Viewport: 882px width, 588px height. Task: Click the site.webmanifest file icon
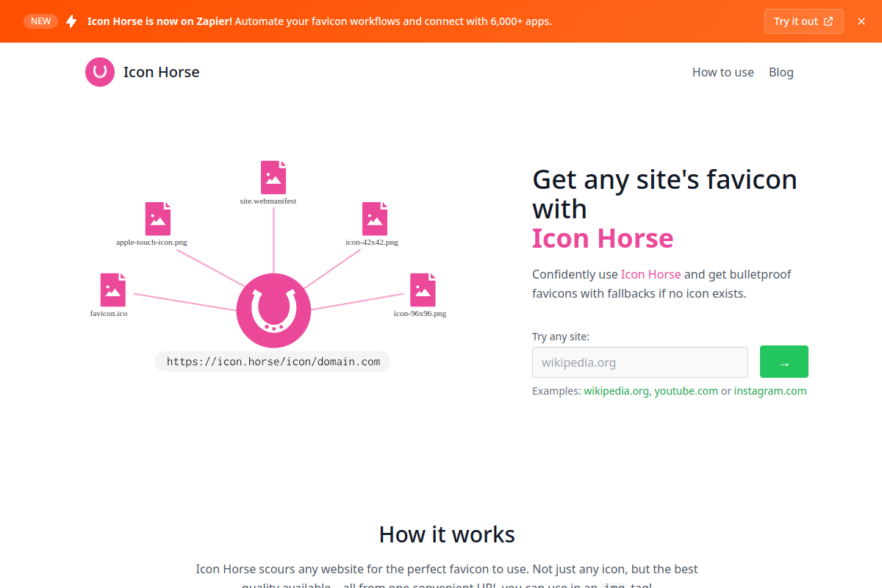pos(273,177)
